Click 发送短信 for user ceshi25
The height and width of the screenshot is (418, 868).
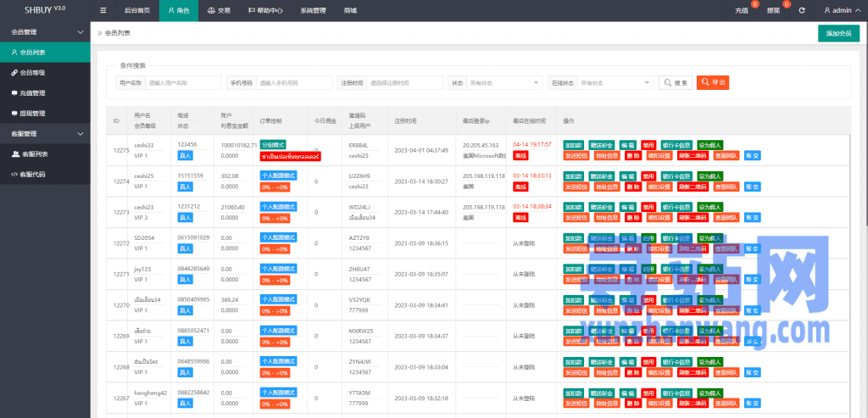point(576,187)
